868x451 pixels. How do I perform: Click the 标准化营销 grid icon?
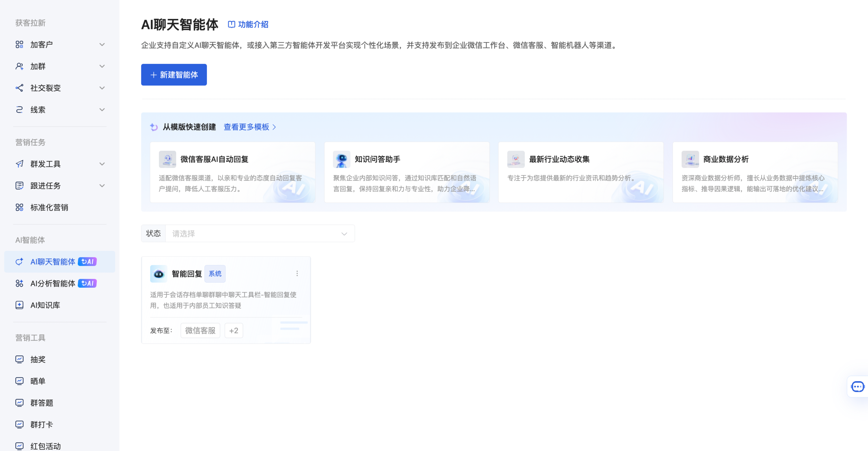[x=19, y=208]
